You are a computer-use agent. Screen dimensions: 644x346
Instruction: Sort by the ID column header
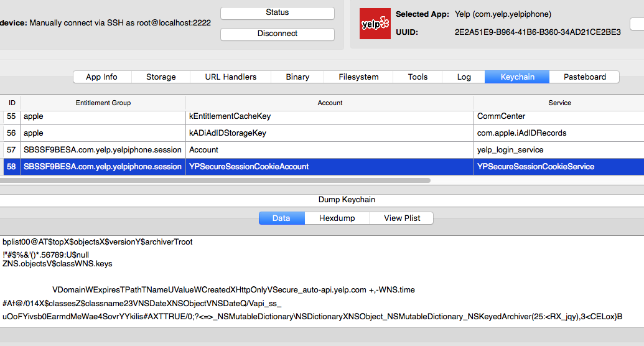click(12, 103)
